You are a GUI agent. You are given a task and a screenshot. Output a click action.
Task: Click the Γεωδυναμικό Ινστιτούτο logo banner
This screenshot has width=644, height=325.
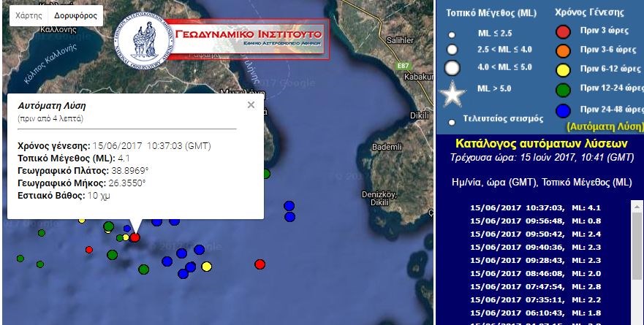(x=248, y=39)
